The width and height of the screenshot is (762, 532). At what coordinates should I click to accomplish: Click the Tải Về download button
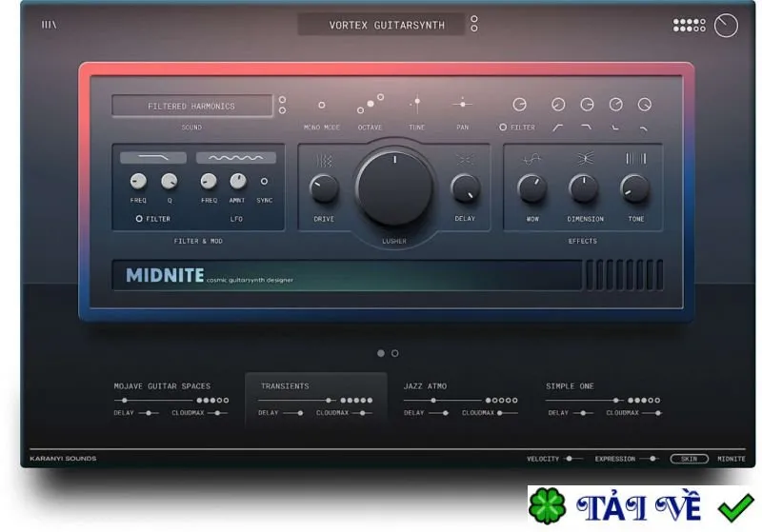click(642, 506)
